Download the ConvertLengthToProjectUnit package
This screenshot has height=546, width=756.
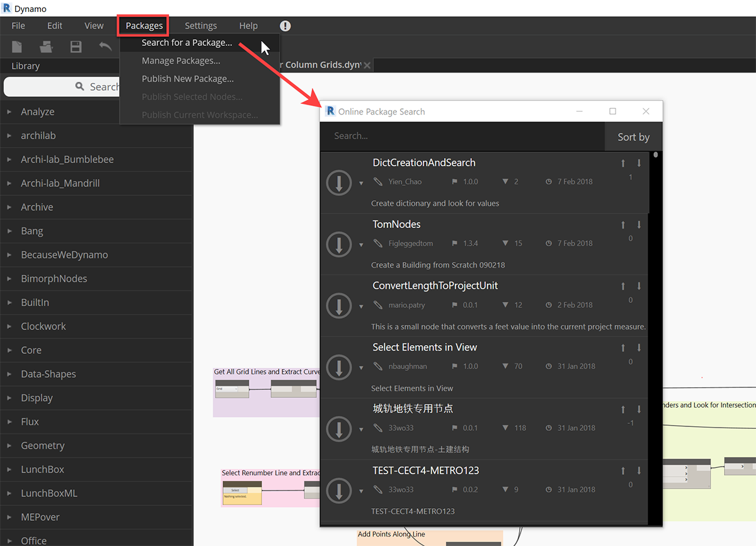coord(339,306)
